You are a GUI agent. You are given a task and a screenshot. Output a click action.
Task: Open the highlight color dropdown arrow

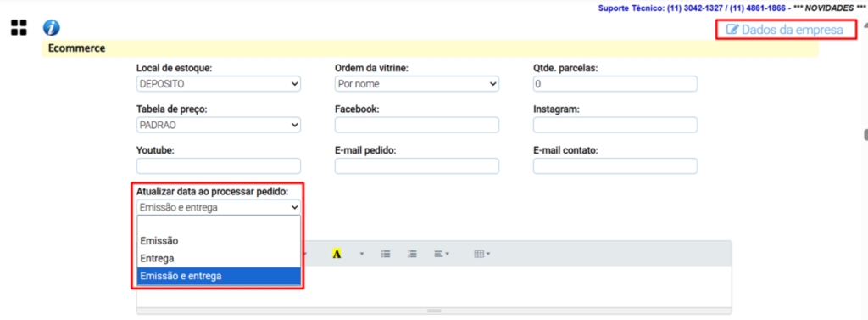tap(362, 254)
